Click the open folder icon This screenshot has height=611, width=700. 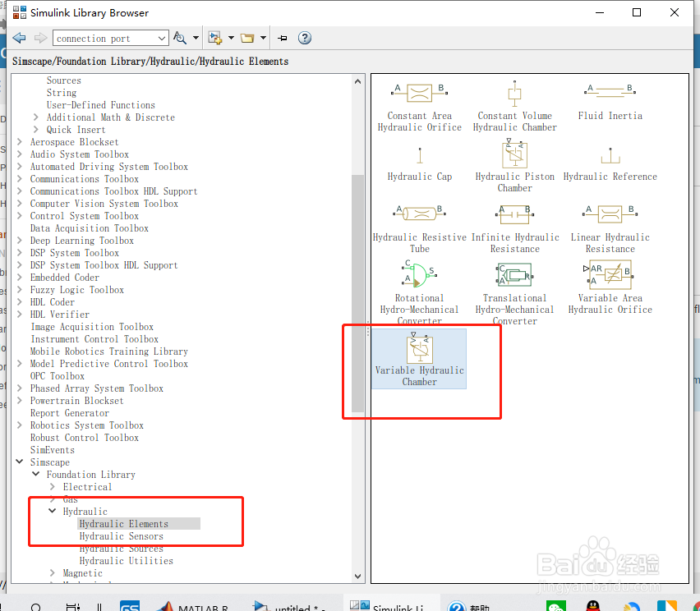[x=247, y=38]
